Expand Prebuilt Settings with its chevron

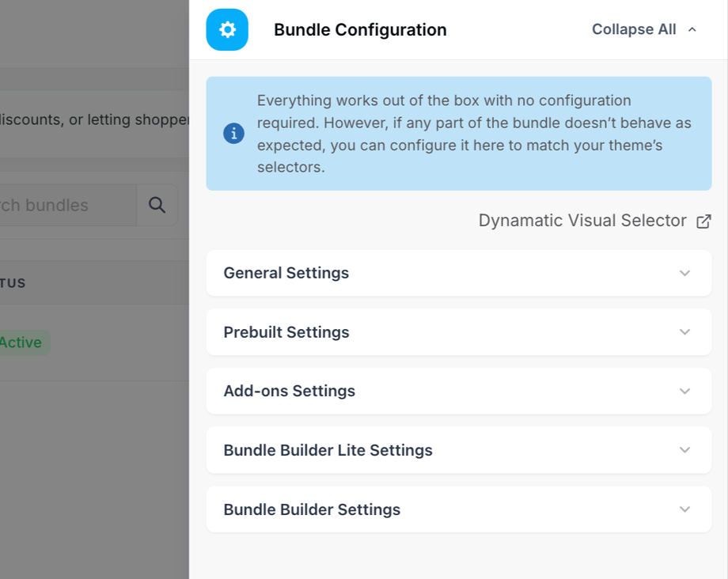684,332
